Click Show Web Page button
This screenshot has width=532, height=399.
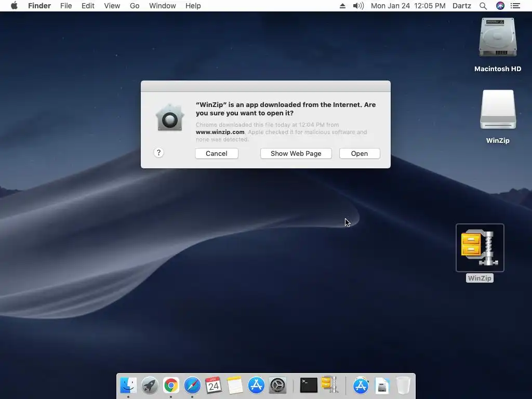(296, 153)
